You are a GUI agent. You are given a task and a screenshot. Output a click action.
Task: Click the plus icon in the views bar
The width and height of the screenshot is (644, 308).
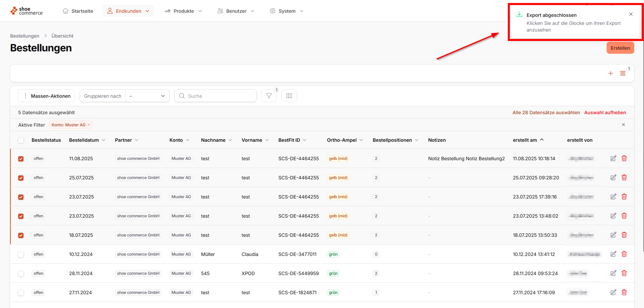click(x=611, y=73)
